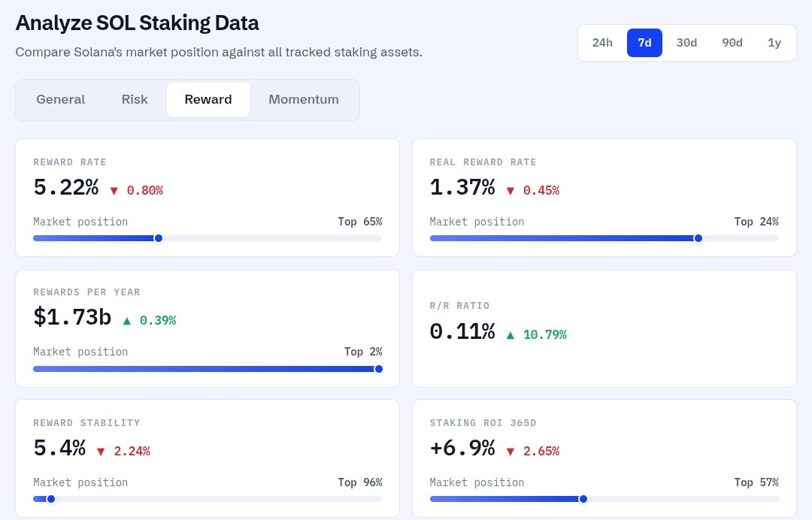The height and width of the screenshot is (520, 812).
Task: Click the 1.37% real reward rate value
Action: click(x=462, y=187)
